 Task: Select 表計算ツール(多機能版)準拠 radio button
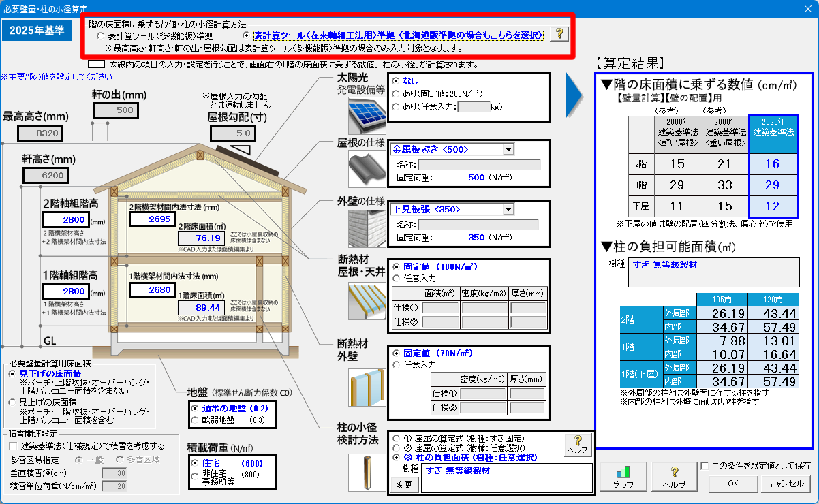pyautogui.click(x=101, y=35)
